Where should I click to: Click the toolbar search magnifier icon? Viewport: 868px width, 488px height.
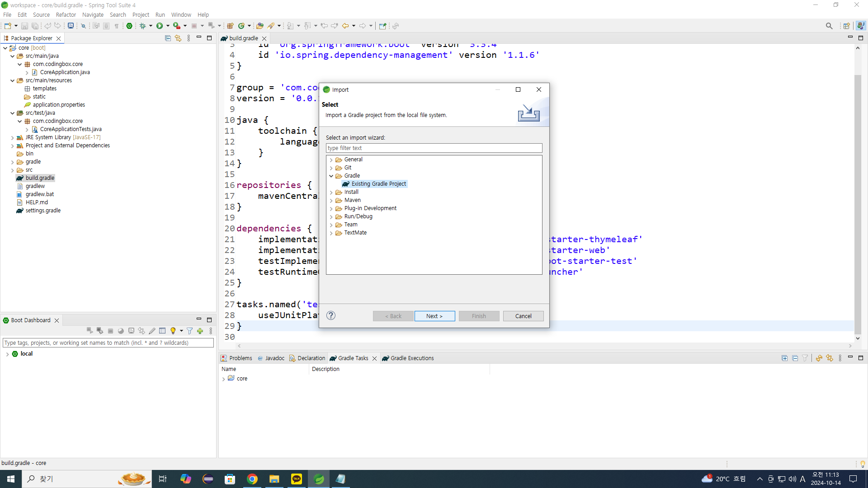coord(829,26)
